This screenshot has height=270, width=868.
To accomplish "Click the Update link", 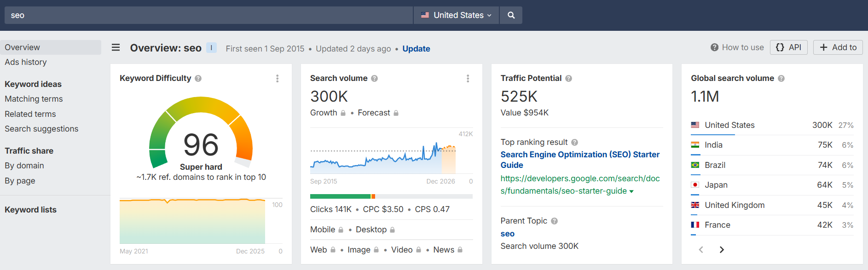I will pyautogui.click(x=416, y=49).
